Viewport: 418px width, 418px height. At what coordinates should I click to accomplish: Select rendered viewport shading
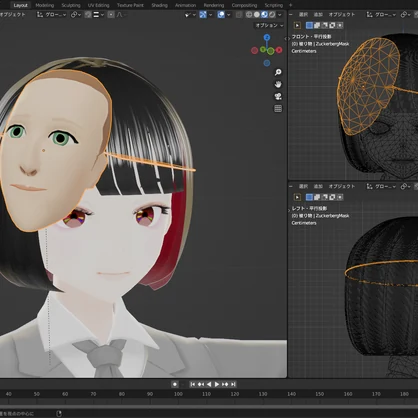coord(272,15)
